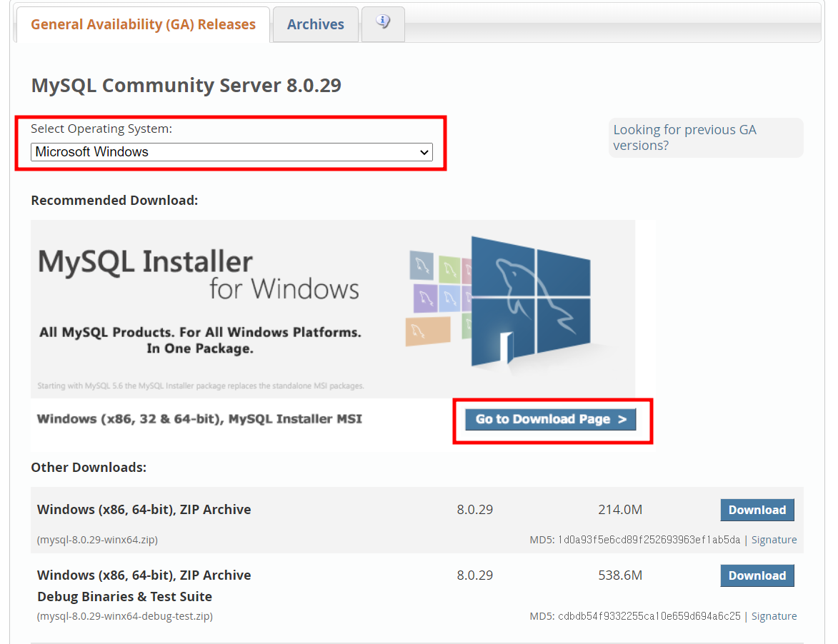Select the text Windows (x86, 32 & 64-bit), MySQL Installer MSI

click(199, 419)
